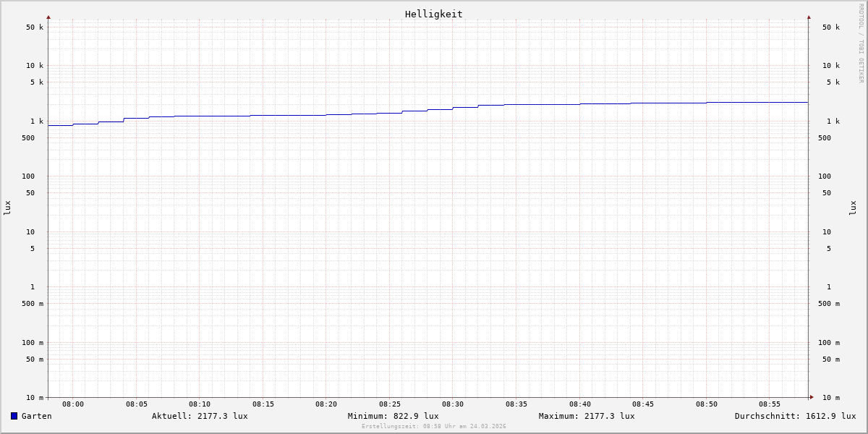Viewport: 868px width, 434px height.
Task: Click the blue Garten legend color swatch
Action: point(14,416)
